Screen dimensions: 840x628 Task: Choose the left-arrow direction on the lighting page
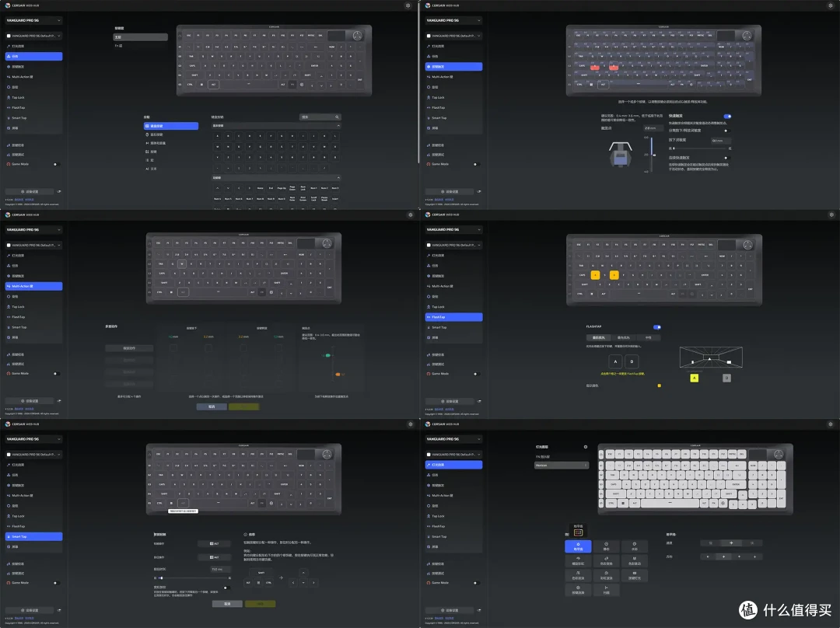(709, 556)
